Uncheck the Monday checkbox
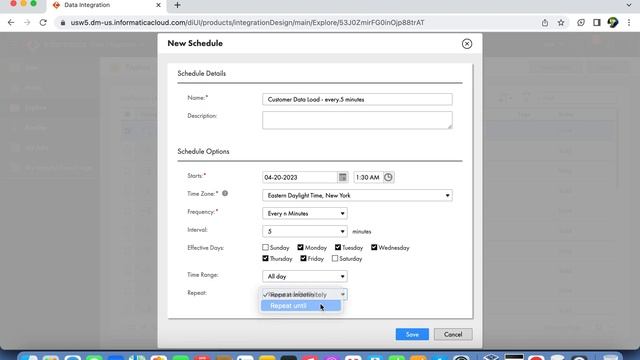Screen dimensions: 640x360 click(300, 247)
